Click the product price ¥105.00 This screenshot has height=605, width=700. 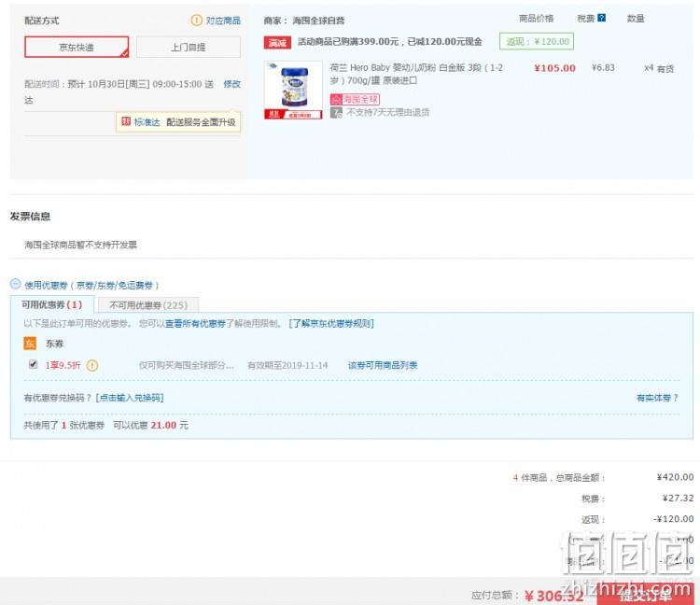point(554,68)
